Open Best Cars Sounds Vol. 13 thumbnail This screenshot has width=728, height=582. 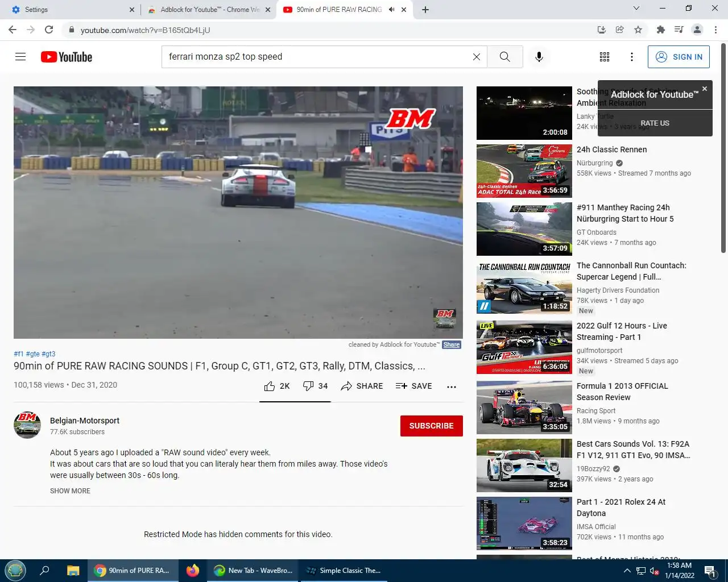point(524,465)
